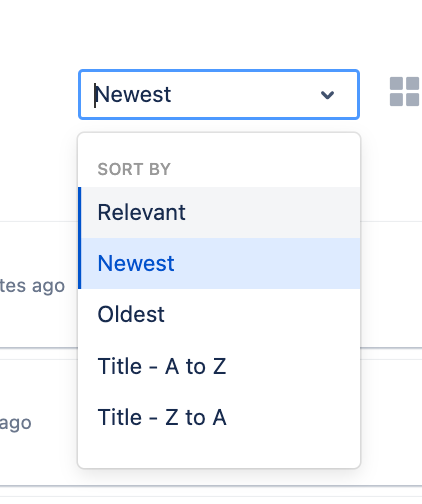The height and width of the screenshot is (504, 422).
Task: Choose the Newest sort option
Action: point(219,263)
